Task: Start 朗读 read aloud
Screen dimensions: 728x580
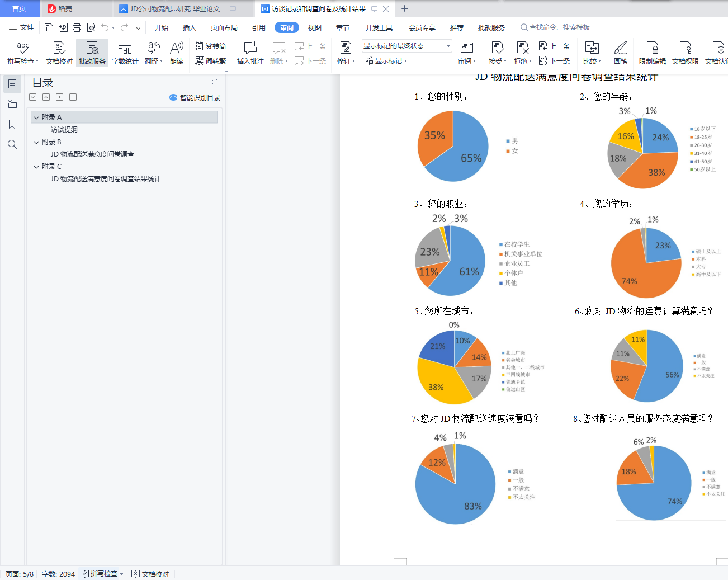Action: pos(177,53)
